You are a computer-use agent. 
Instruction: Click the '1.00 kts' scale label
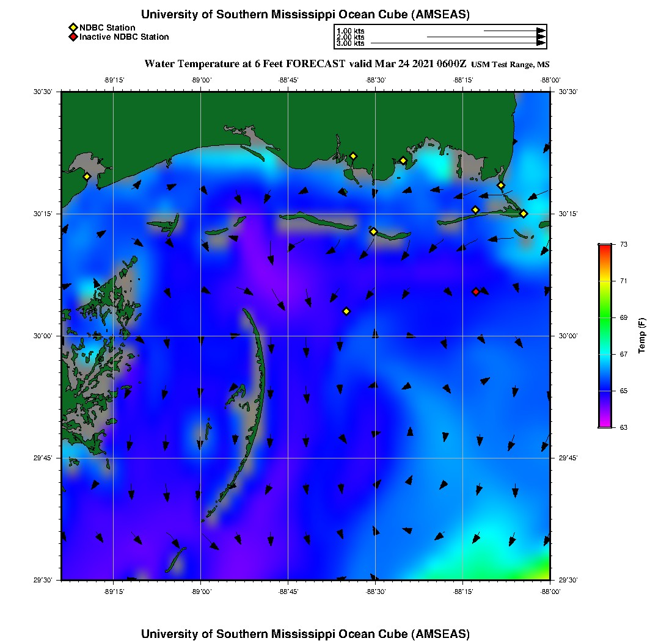pyautogui.click(x=351, y=31)
